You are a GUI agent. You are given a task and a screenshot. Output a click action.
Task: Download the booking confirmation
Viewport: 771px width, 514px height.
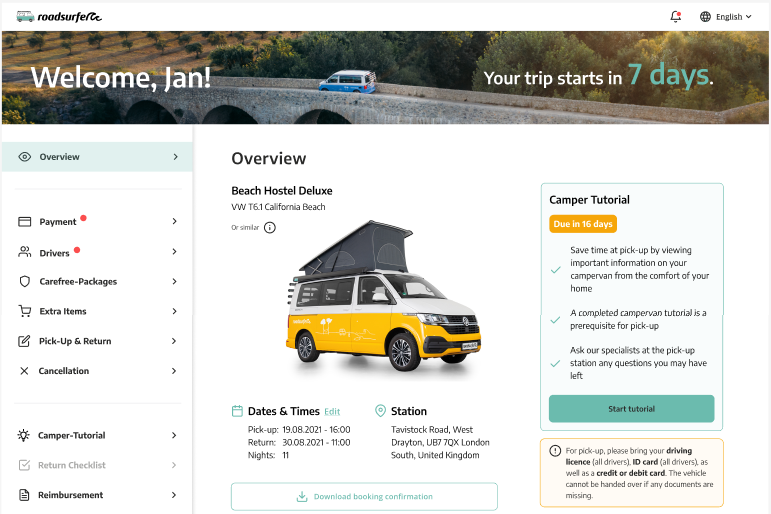tap(364, 496)
